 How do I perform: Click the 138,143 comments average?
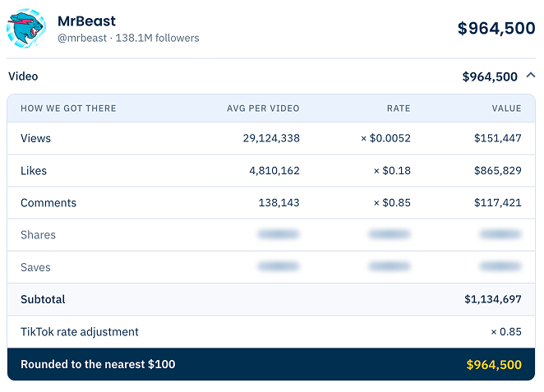click(279, 203)
